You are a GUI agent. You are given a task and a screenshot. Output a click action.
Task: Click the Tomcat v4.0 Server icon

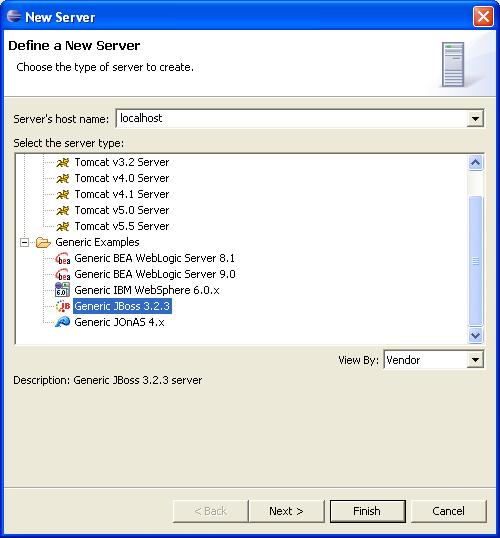pos(63,178)
